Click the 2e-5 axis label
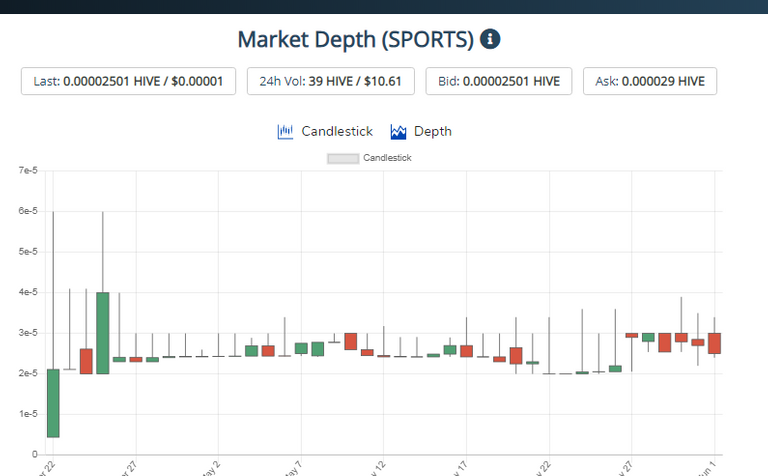Image resolution: width=768 pixels, height=476 pixels. click(28, 374)
